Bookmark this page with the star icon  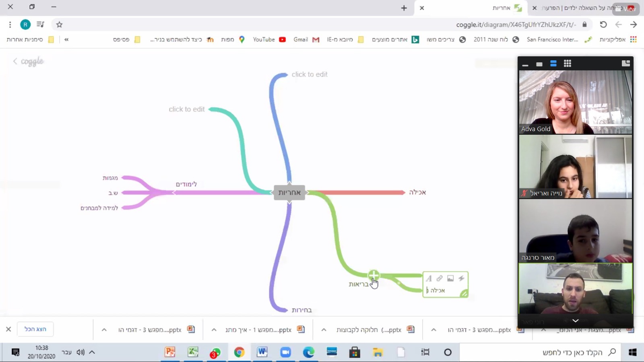[60, 25]
